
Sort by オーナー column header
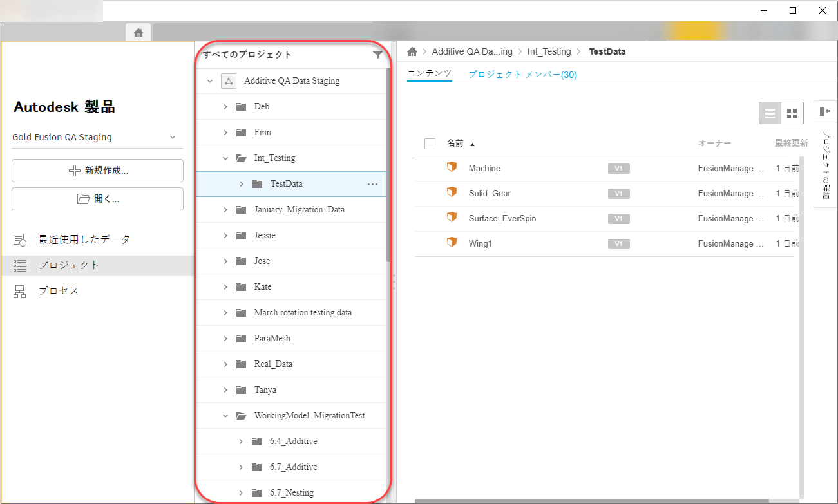click(715, 144)
